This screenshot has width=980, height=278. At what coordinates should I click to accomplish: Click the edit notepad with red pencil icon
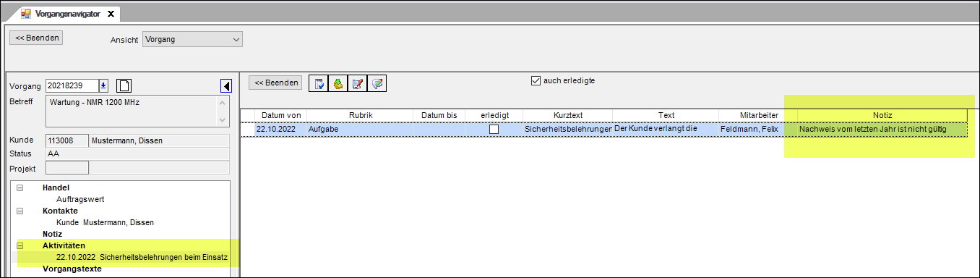coord(357,83)
